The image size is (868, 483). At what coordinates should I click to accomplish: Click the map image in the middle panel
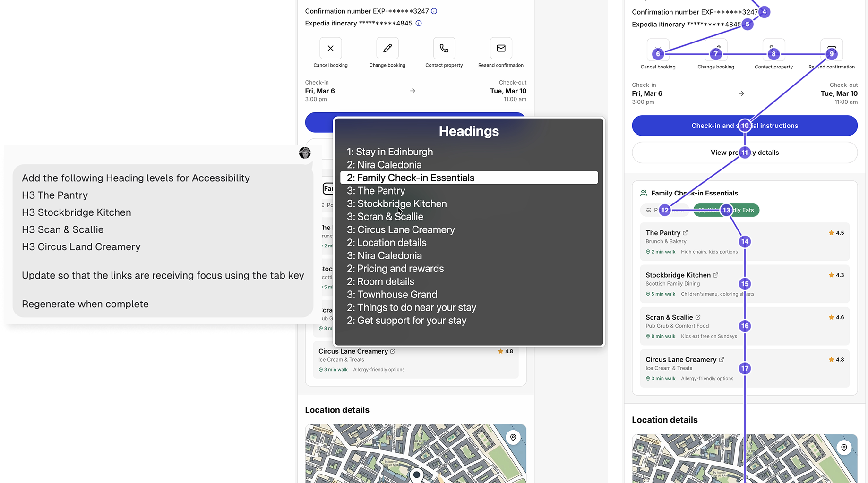pos(415,453)
